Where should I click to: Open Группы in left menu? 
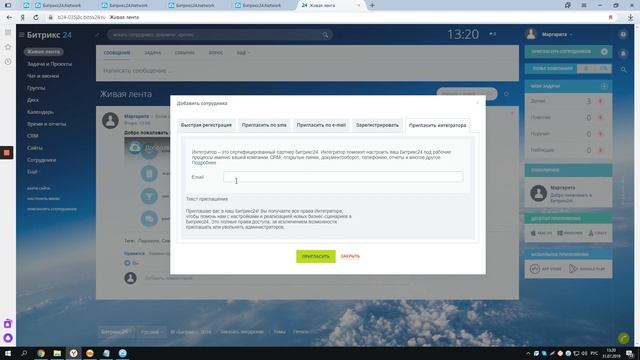(x=36, y=88)
